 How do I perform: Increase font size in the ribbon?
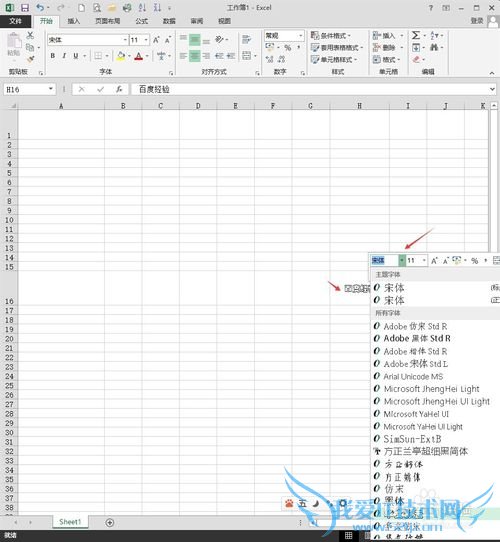tap(156, 40)
